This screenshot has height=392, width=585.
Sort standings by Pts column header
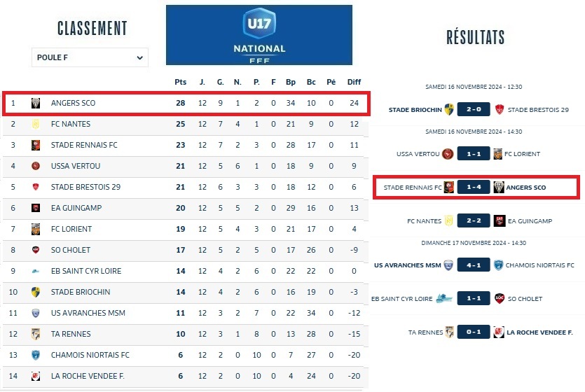pos(181,83)
